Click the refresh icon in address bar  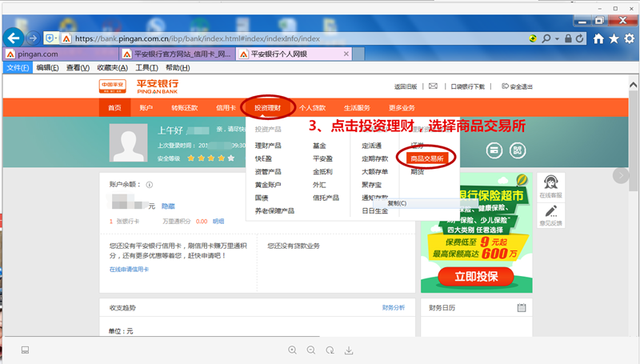pos(579,38)
